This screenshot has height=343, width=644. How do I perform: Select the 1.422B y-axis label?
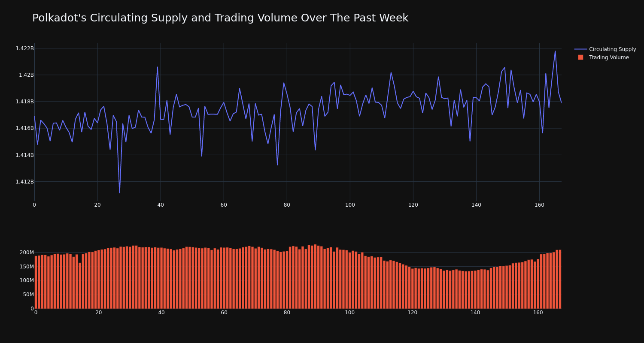[x=24, y=48]
